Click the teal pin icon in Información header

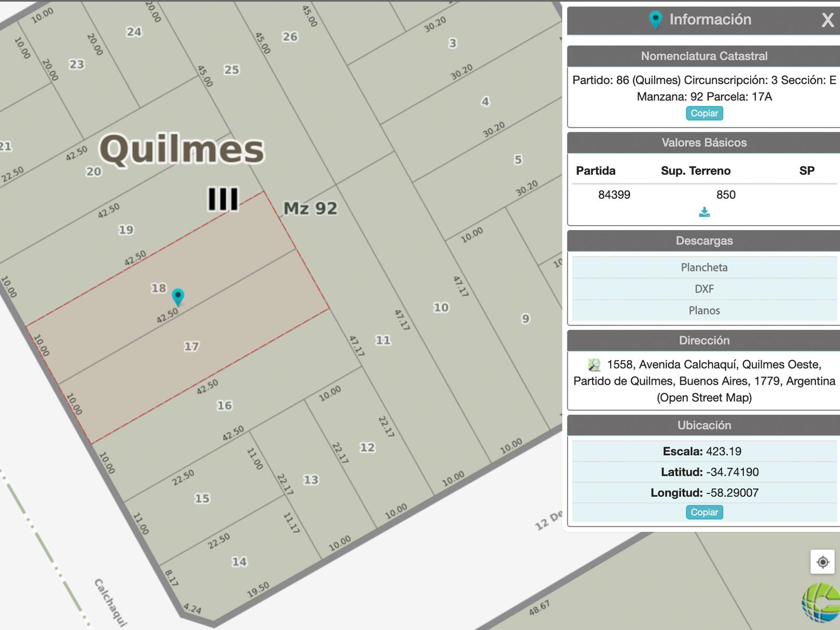click(x=655, y=20)
